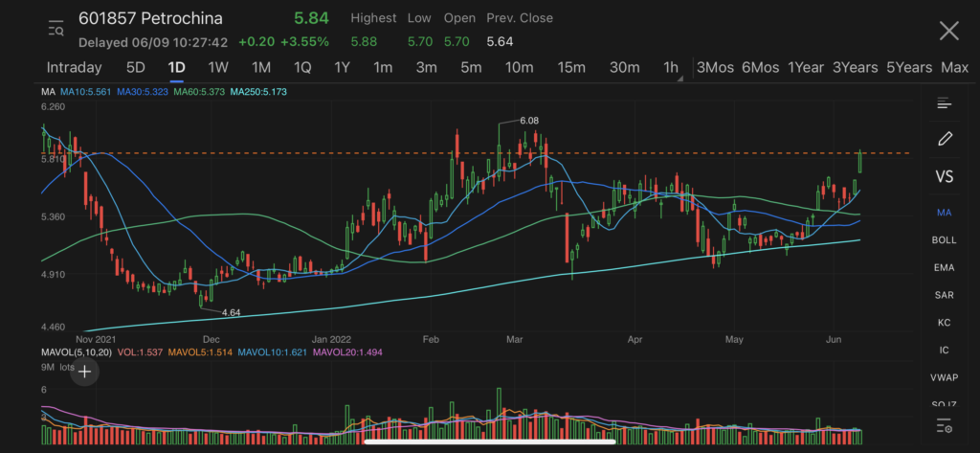Switch to the Intraday tab

point(74,68)
